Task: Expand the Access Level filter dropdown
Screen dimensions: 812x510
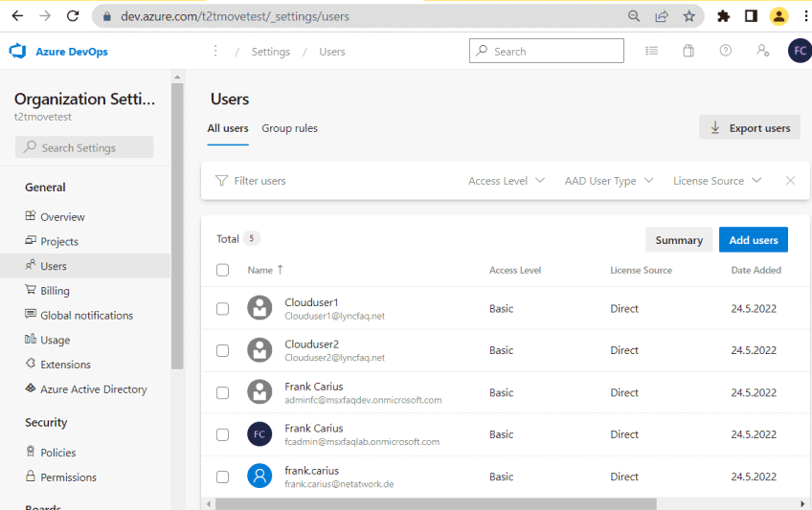Action: (x=507, y=181)
